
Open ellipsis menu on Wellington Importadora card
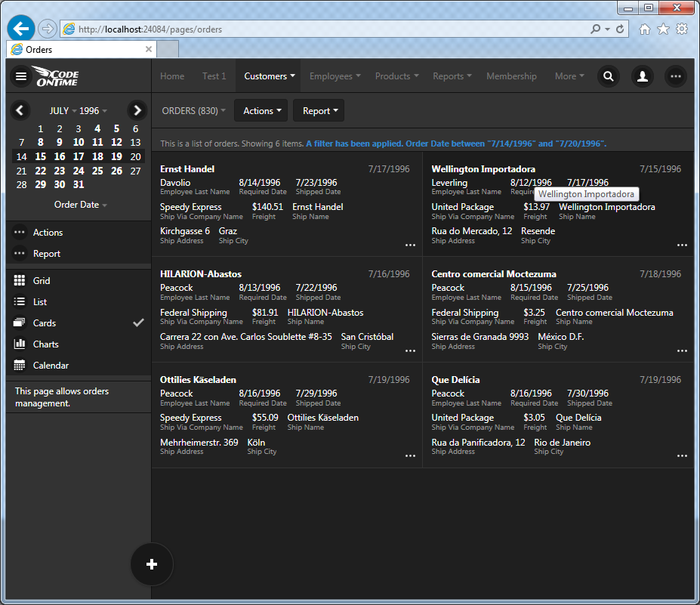[682, 245]
